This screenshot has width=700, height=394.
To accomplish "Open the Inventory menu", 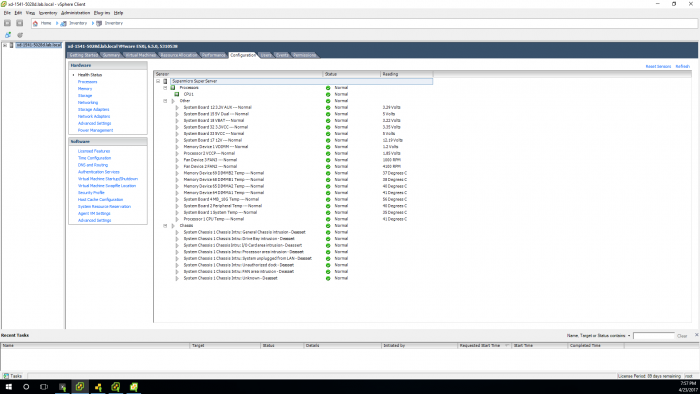I will coord(48,13).
